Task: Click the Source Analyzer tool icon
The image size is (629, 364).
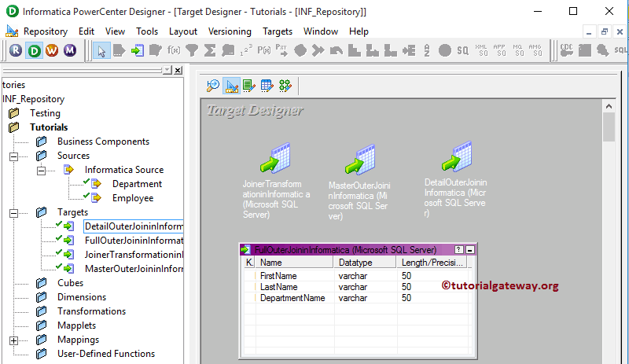Action: 212,86
